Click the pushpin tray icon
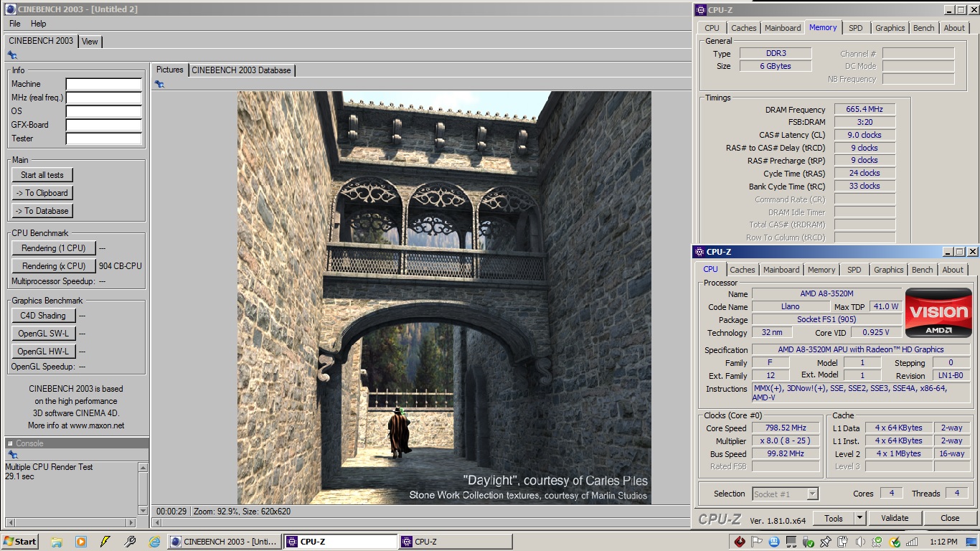980x551 pixels. (826, 542)
